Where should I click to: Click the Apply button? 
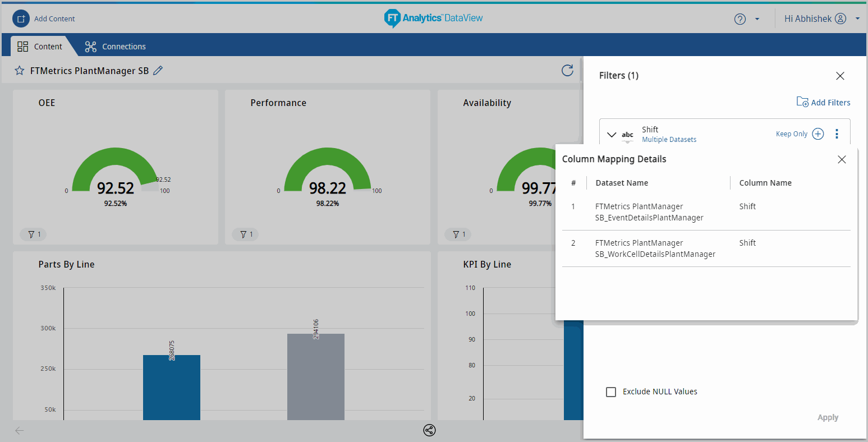[x=828, y=417]
